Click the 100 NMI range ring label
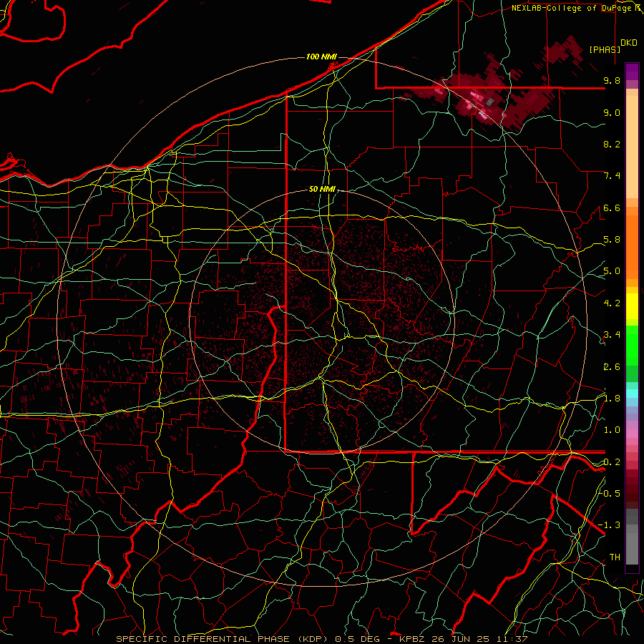The width and height of the screenshot is (644, 644). click(321, 57)
